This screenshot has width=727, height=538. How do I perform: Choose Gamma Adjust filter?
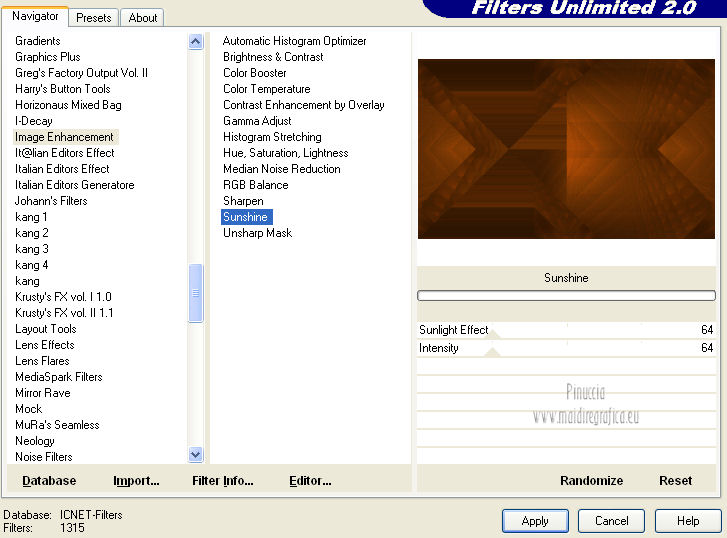tap(257, 121)
